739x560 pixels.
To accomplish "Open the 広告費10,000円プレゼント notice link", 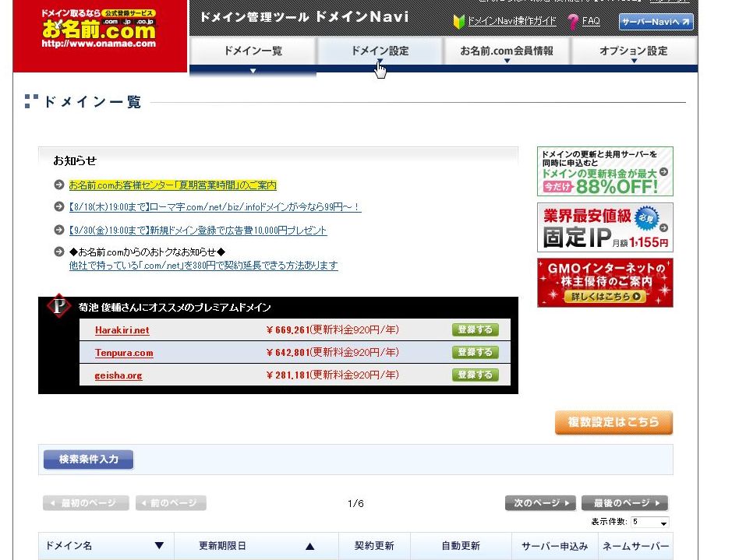I will coord(198,231).
